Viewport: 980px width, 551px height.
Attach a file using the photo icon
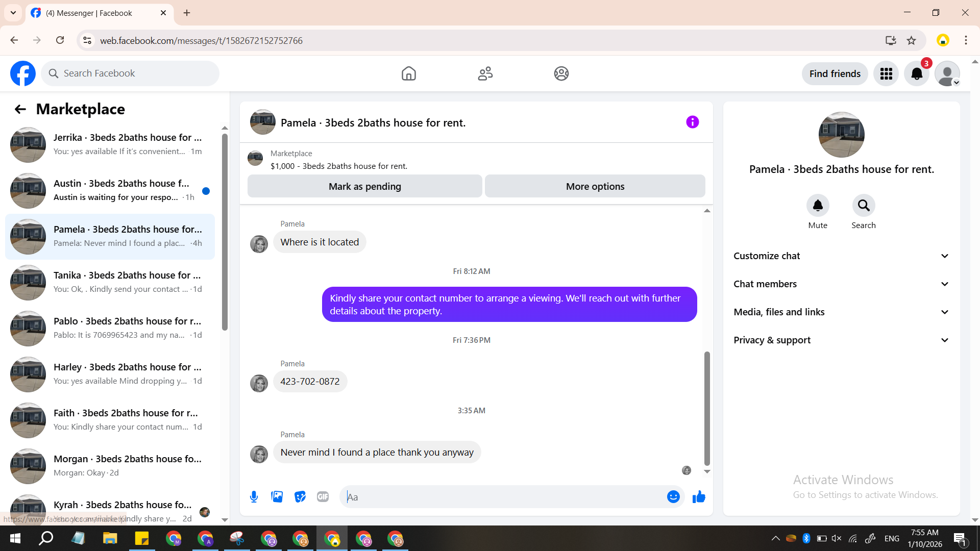point(277,496)
